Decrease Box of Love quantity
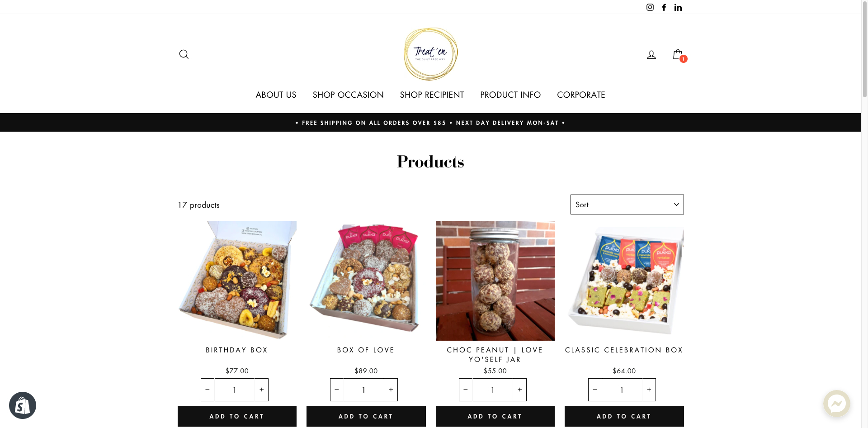 point(337,390)
